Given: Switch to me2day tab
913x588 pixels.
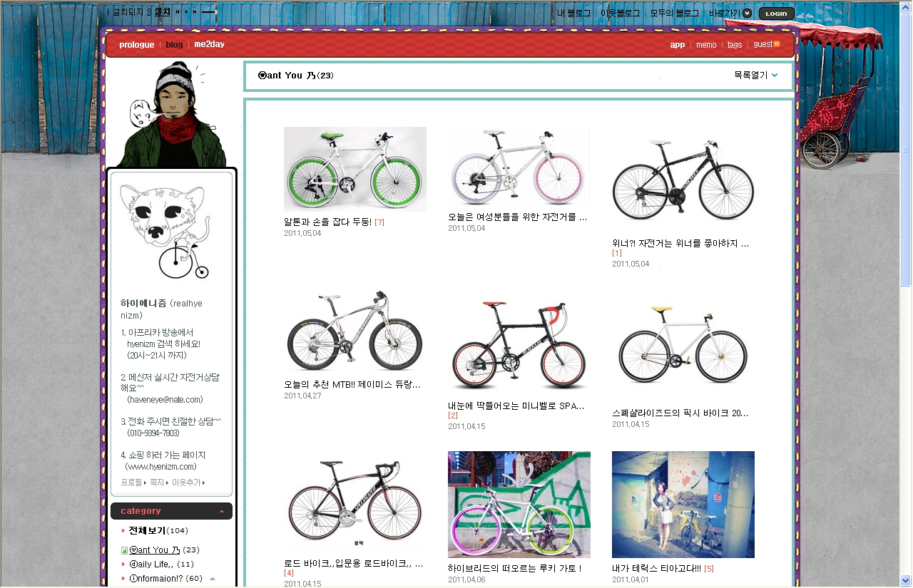Looking at the screenshot, I should [209, 45].
